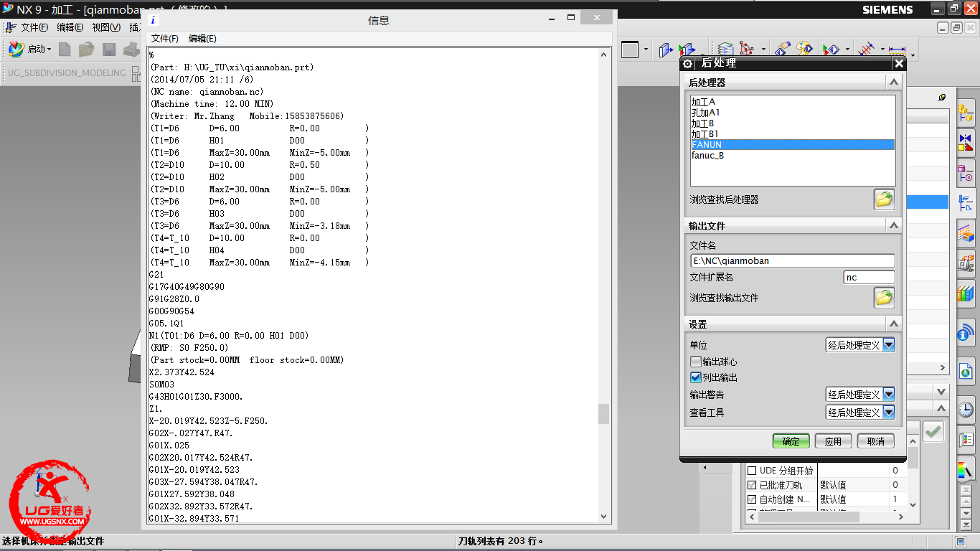Open NX main 视图(V) menu
Screen dimensions: 980x551
(106, 27)
